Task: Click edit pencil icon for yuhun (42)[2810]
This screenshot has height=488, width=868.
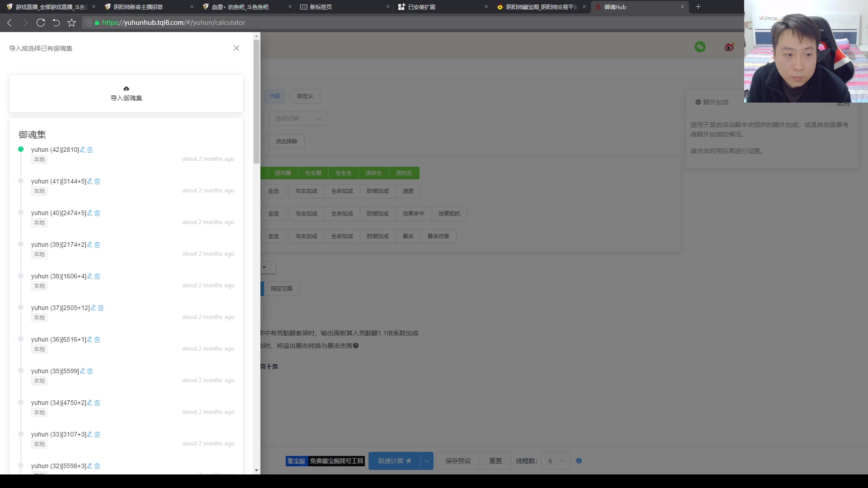Action: coord(82,150)
